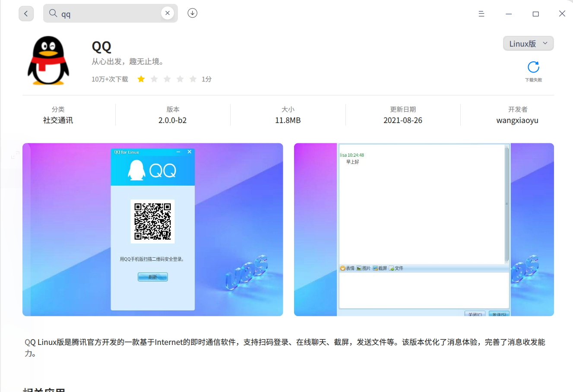Click the developer name wangxiaoyu

point(517,120)
